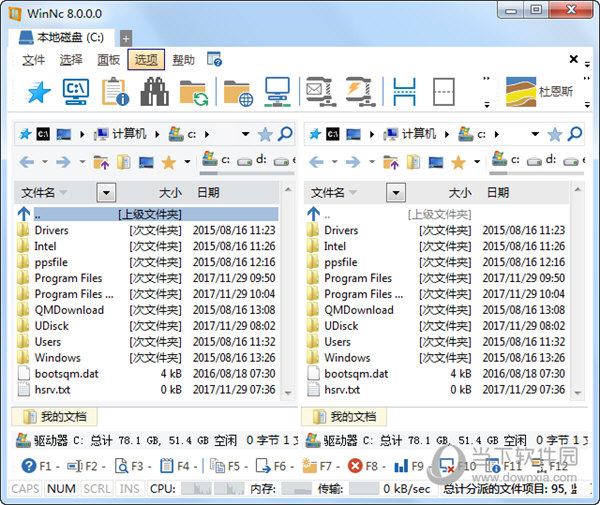Click the network computer toolbar icon
Screen dimensions: 600x505
click(x=277, y=92)
